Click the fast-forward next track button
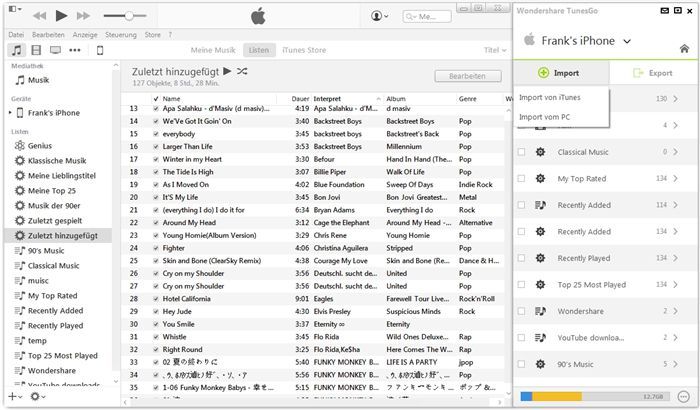Screen dimensions: 700x410 tap(83, 16)
